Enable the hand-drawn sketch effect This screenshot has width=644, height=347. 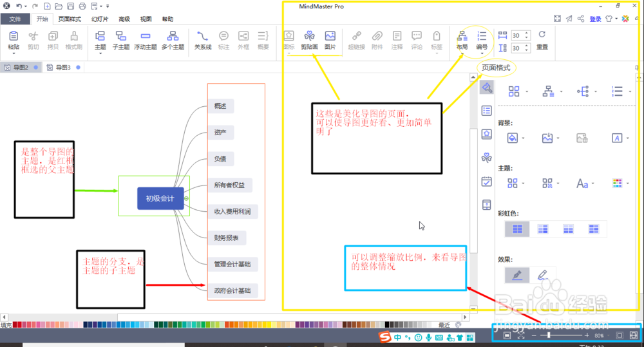tap(543, 275)
